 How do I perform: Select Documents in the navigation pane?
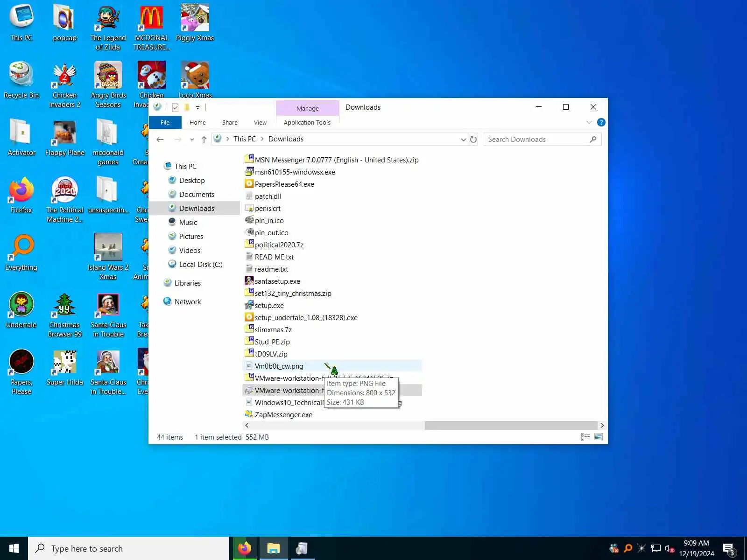pyautogui.click(x=197, y=194)
